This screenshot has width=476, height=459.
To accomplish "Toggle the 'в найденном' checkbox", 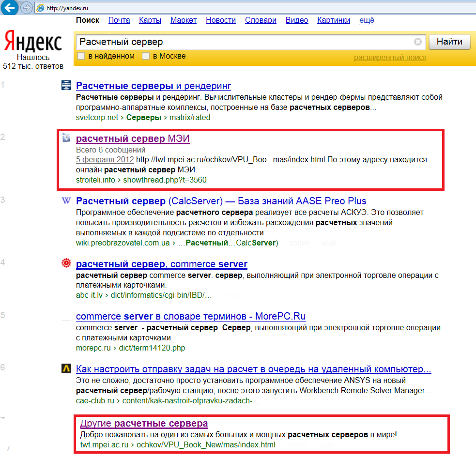I will [x=81, y=56].
